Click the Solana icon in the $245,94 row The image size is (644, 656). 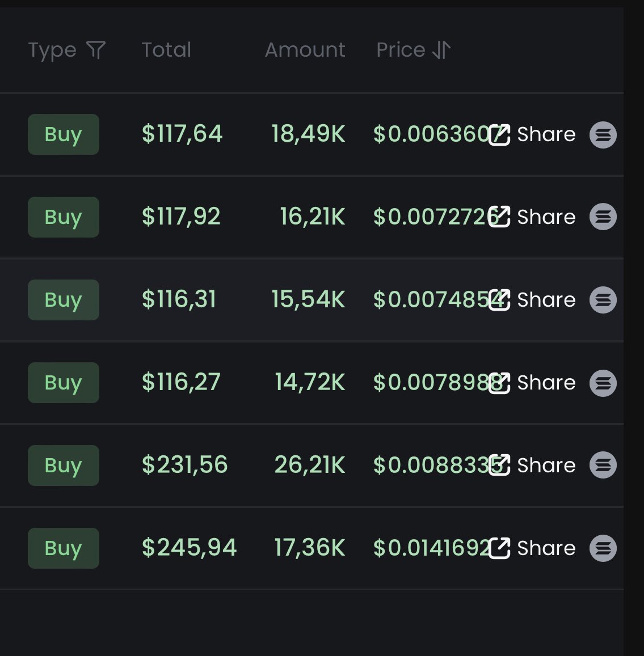click(x=603, y=548)
